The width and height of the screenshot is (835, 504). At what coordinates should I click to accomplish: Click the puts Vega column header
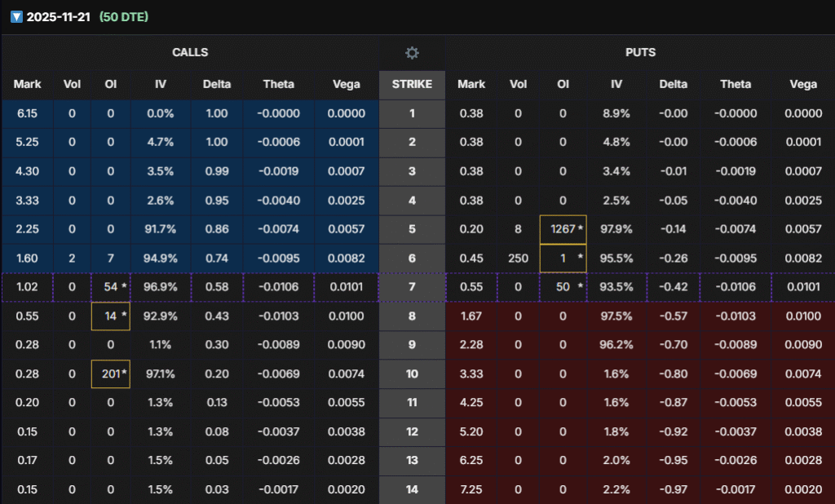[x=803, y=84]
